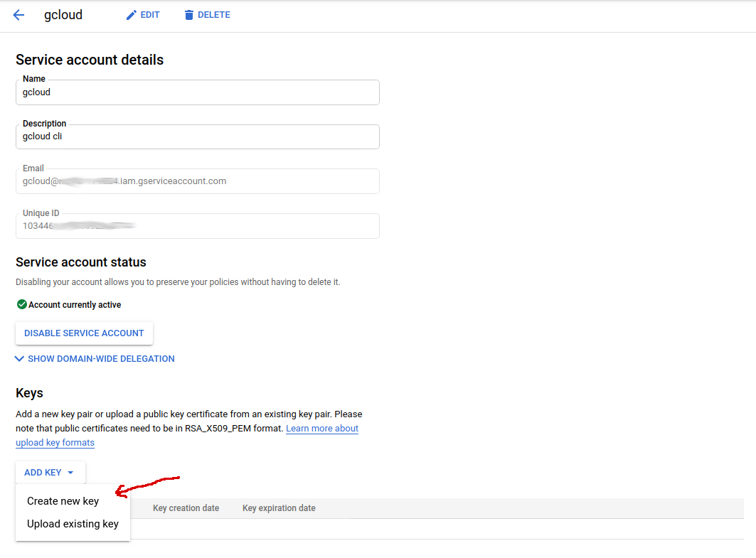
Task: Click the ADD KEY button label
Action: pyautogui.click(x=43, y=473)
